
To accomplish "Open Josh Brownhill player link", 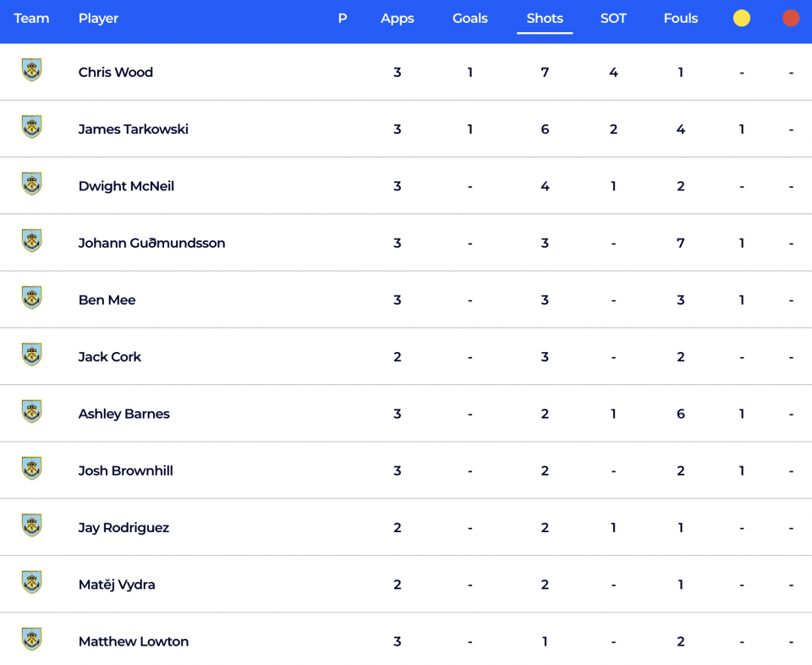I will click(125, 470).
